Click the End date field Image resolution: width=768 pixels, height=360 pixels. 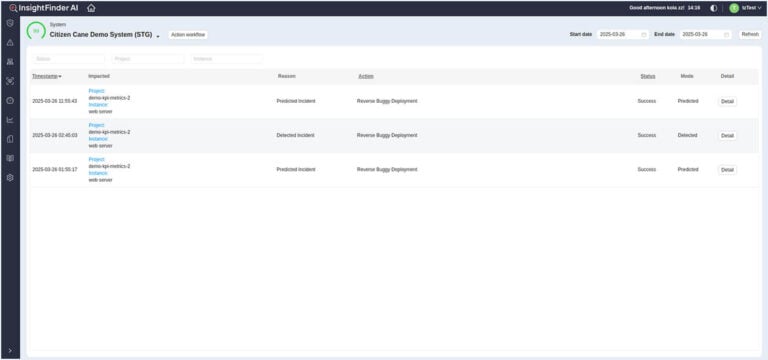tap(706, 35)
